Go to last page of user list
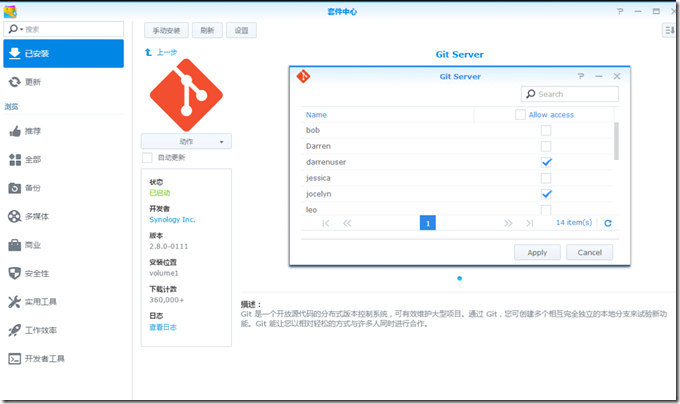680x404 pixels. (x=531, y=223)
